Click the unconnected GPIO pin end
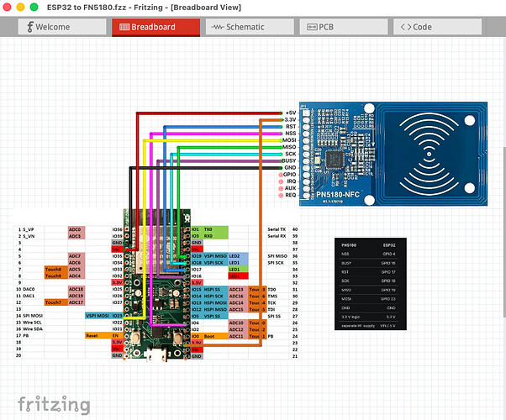The height and width of the screenshot is (420, 506). (x=281, y=175)
